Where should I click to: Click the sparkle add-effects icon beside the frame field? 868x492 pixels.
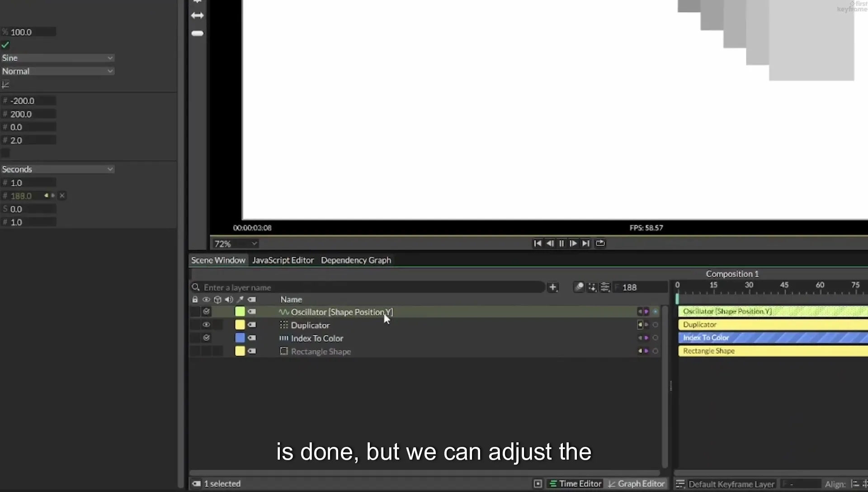point(592,287)
